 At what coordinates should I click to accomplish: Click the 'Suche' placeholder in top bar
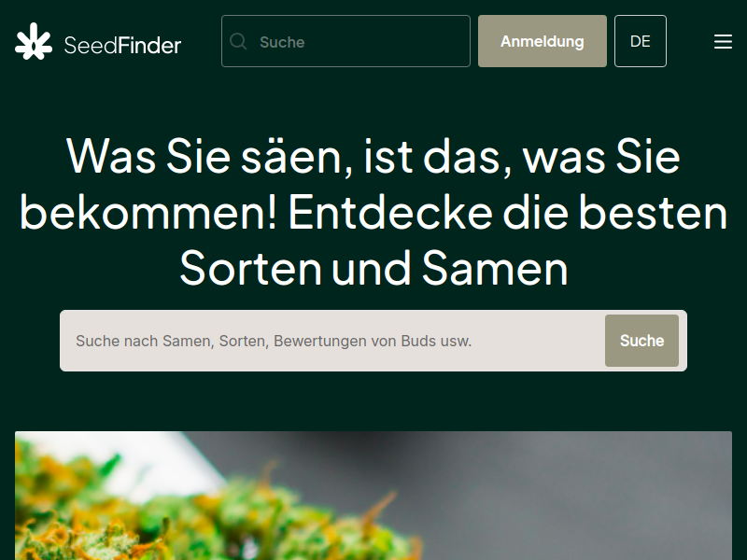[x=282, y=42]
